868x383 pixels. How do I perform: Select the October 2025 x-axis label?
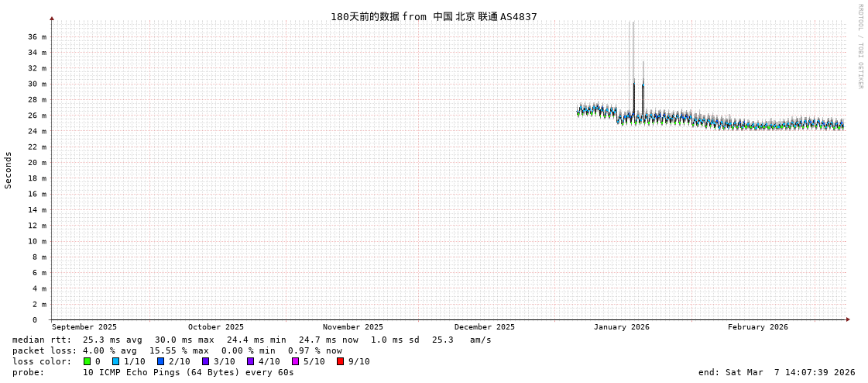tap(215, 327)
